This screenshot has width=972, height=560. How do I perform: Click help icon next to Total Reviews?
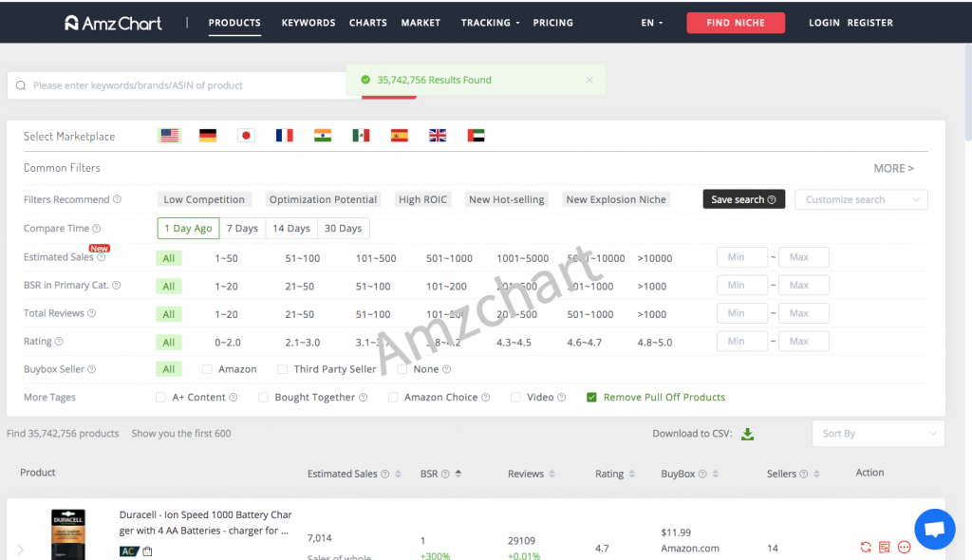(x=92, y=313)
